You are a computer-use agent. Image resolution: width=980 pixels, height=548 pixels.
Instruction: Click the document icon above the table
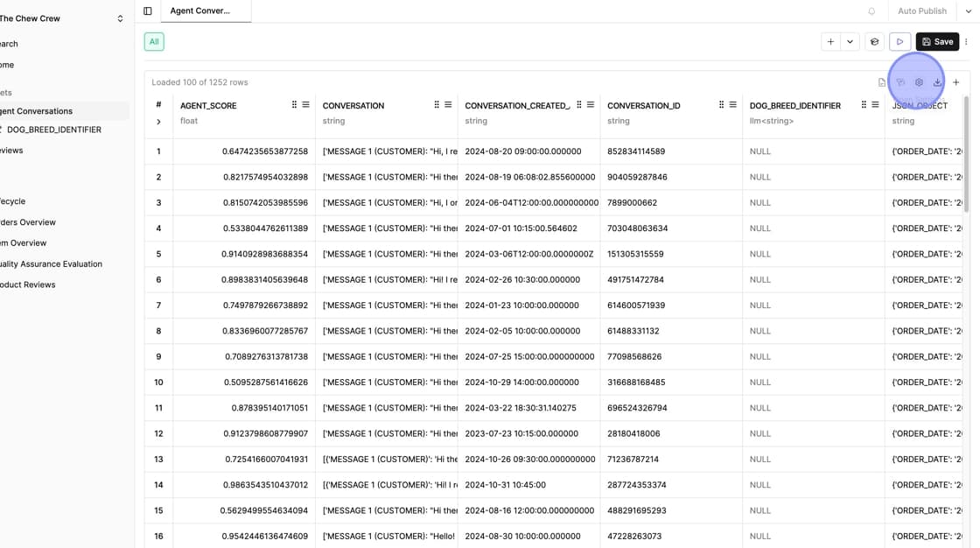(x=882, y=82)
